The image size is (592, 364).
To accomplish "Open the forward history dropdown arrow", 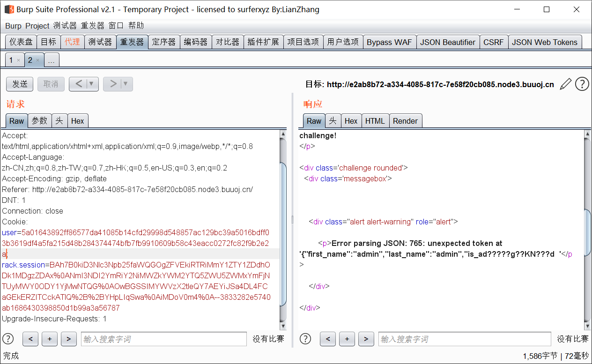I will [126, 84].
